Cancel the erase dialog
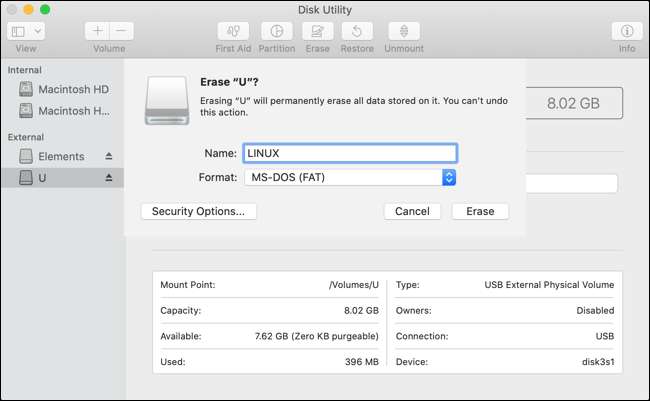 412,211
